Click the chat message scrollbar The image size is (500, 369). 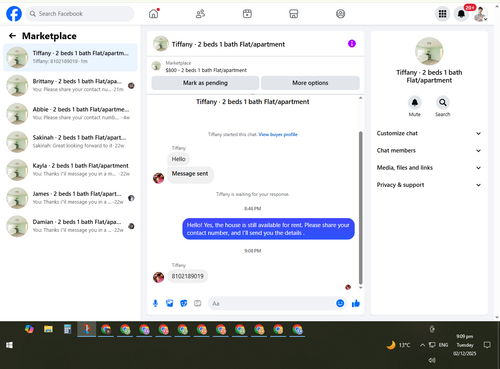click(360, 207)
